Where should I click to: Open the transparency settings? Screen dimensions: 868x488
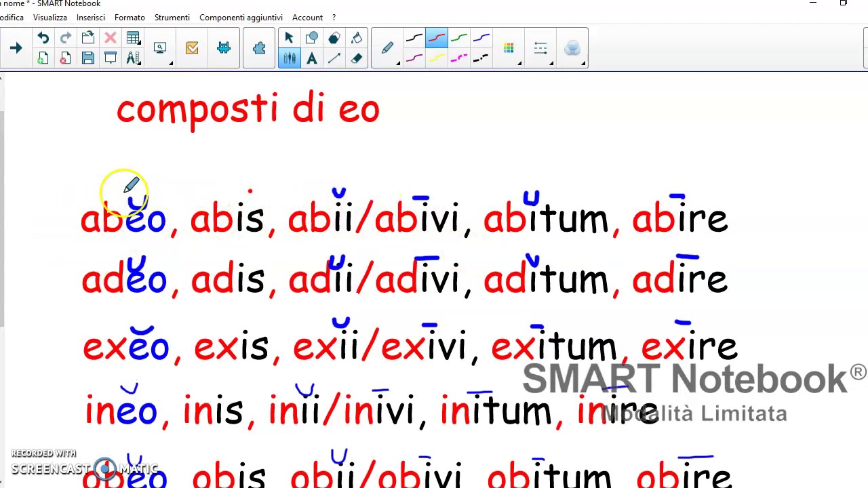pyautogui.click(x=572, y=48)
